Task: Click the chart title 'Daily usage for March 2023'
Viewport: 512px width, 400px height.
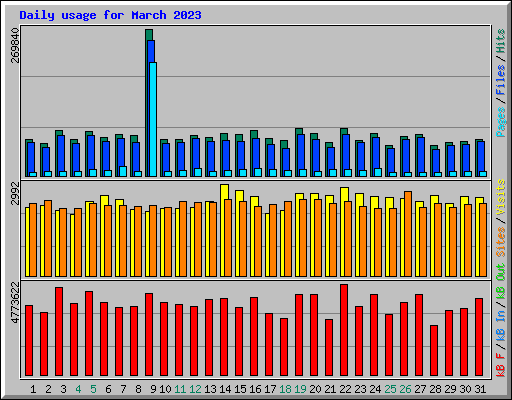Action: 110,15
